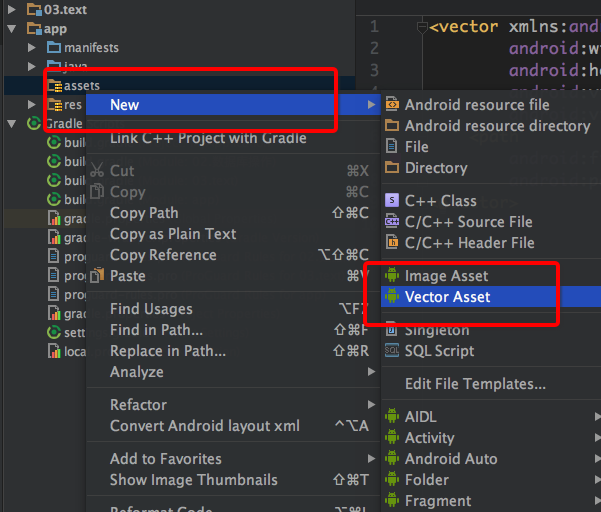Select Vector Asset in New submenu

point(491,297)
